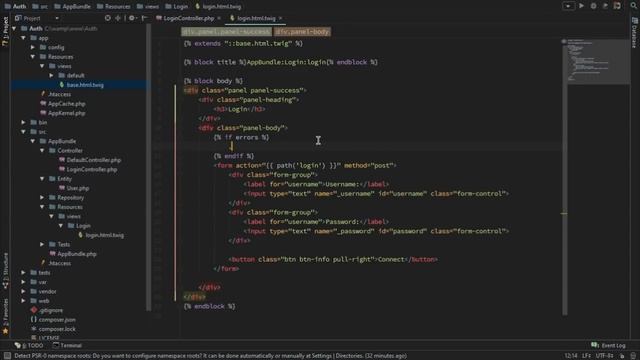Click the AppBundle breadcrumb in navigation bar
This screenshot has height=360, width=640.
coord(72,6)
